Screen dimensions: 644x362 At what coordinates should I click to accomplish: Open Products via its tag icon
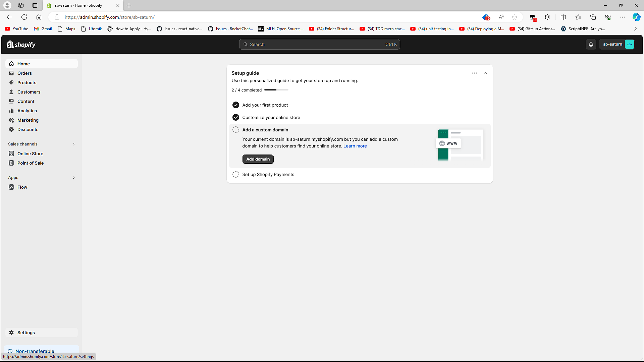[x=11, y=82]
